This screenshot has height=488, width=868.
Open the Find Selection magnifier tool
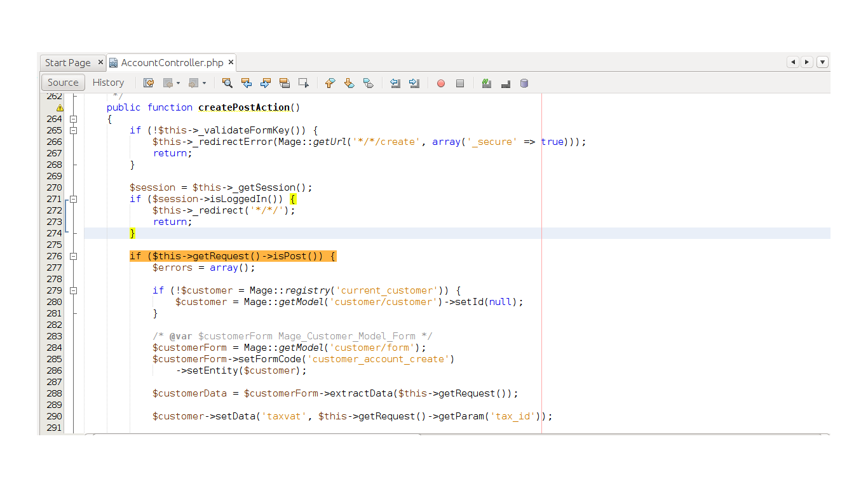(227, 83)
